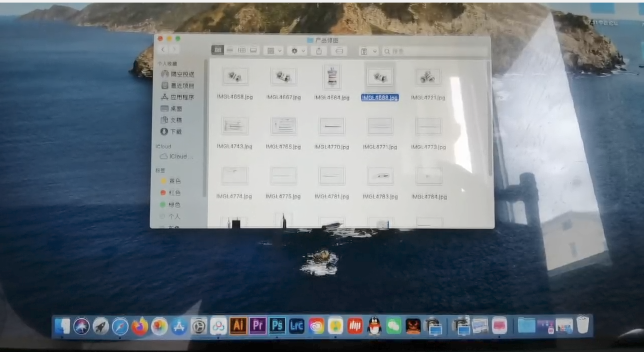Launch Adobe Illustrator from the Dock

238,325
